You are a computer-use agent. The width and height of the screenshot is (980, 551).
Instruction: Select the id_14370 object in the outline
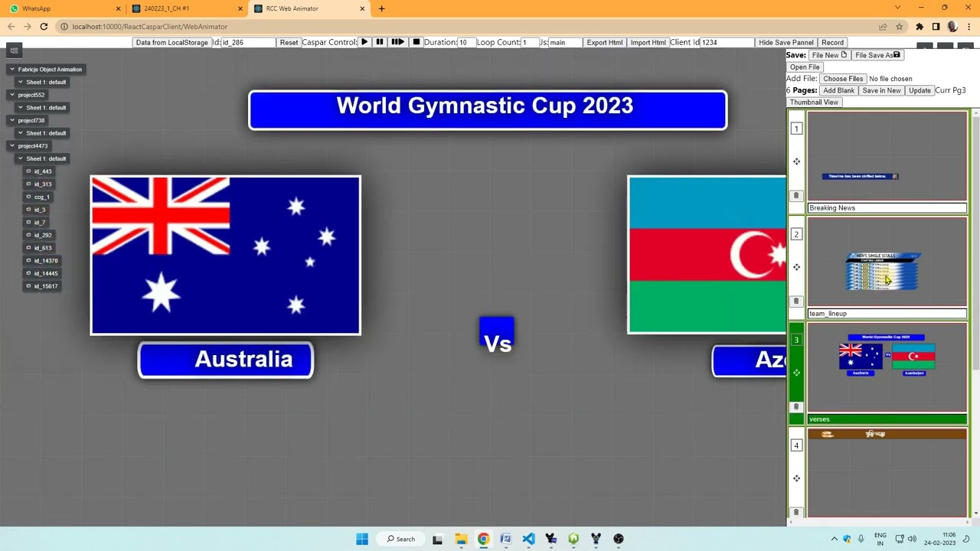pyautogui.click(x=42, y=261)
